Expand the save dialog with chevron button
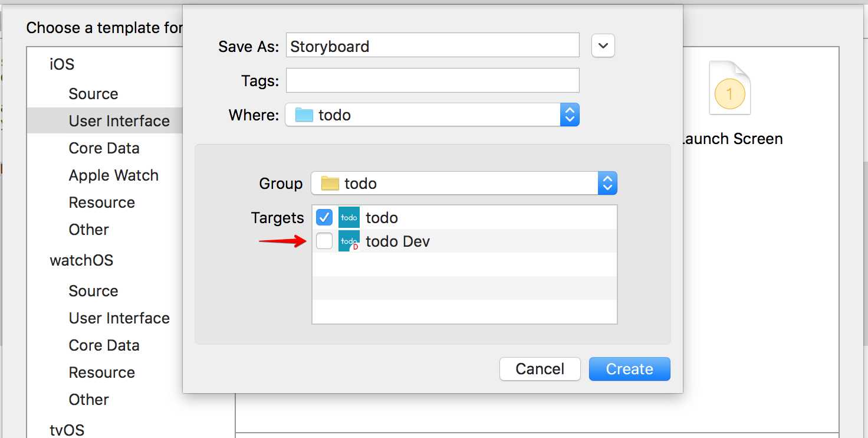 click(x=603, y=45)
